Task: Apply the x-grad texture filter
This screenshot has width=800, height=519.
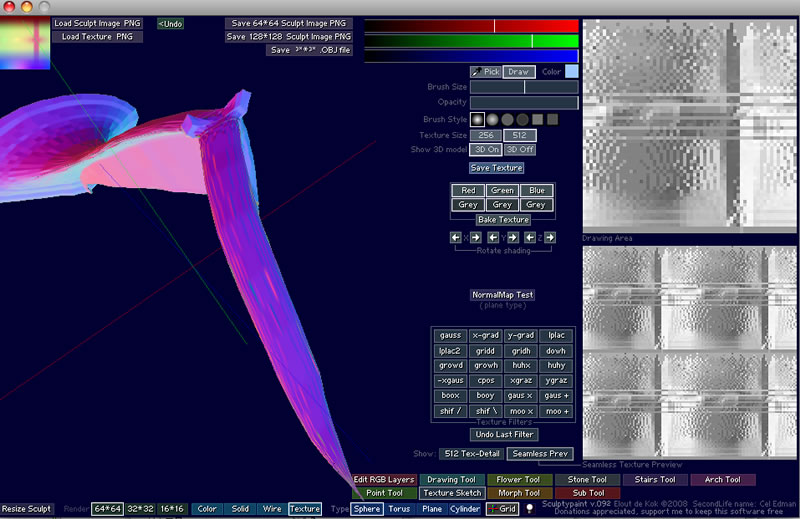Action: coord(485,335)
